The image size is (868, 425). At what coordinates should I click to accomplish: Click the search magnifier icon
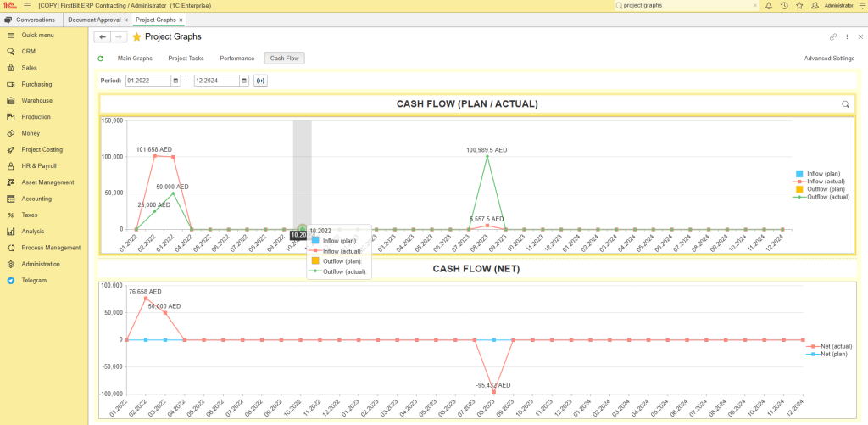(x=619, y=5)
